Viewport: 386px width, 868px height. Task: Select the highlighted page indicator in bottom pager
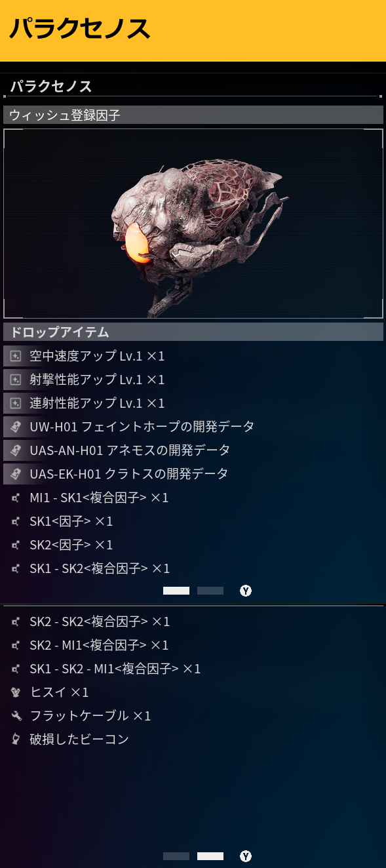point(210,856)
